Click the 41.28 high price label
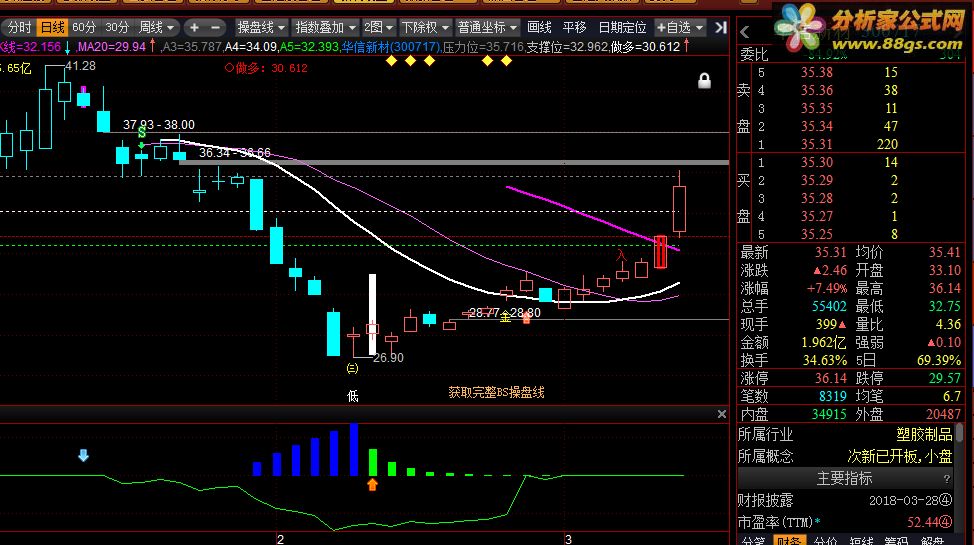 pyautogui.click(x=80, y=66)
